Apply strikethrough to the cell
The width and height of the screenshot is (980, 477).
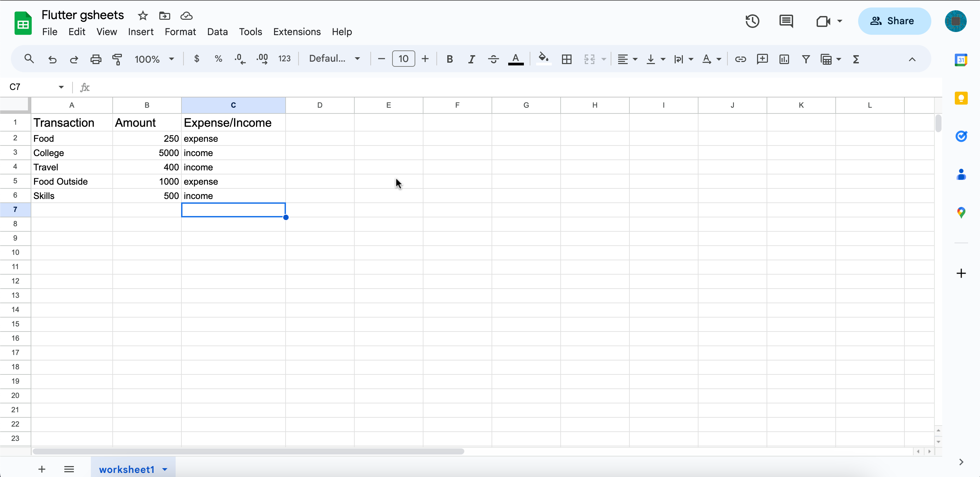tap(493, 59)
